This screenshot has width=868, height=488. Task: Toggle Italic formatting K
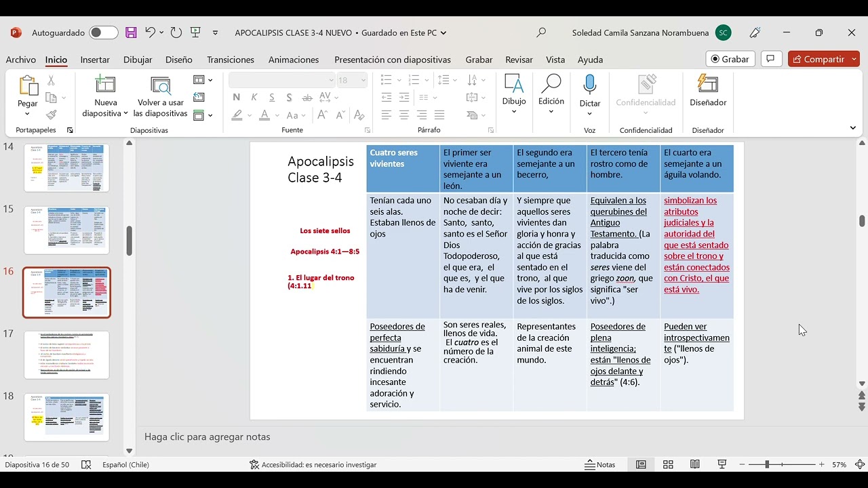click(254, 98)
